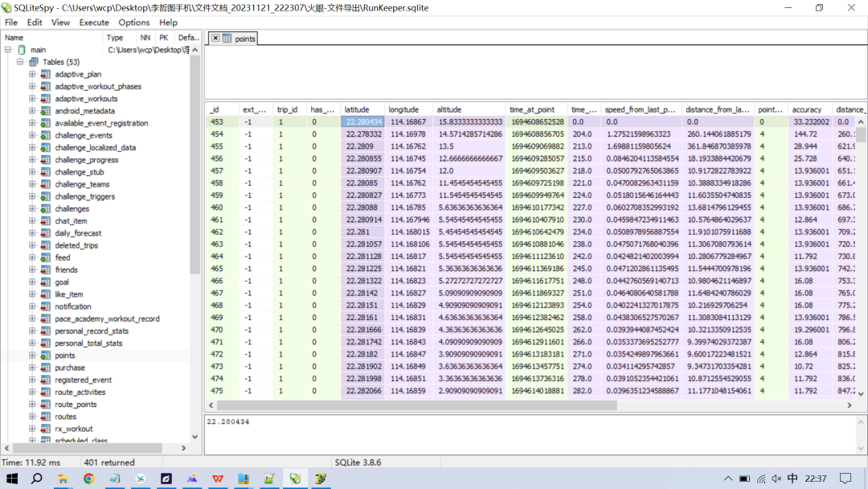Screen dimensions: 868x489
Task: Click the cell value editor showing 22.280434
Action: (532, 435)
